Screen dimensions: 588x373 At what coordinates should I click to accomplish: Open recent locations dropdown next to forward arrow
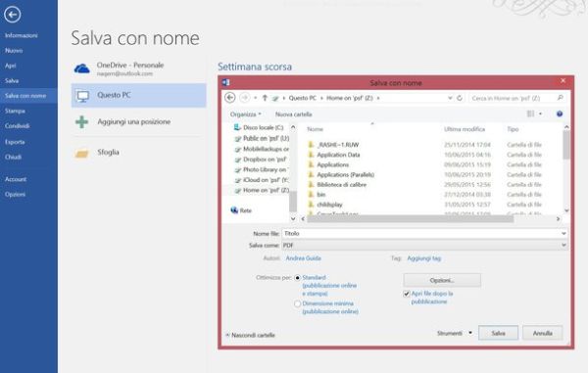click(255, 98)
